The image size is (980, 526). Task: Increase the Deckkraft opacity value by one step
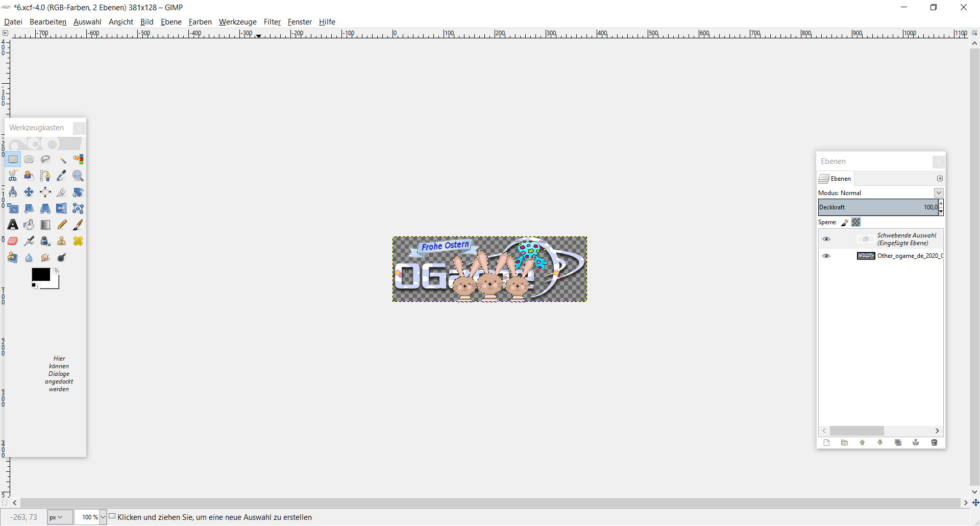941,203
